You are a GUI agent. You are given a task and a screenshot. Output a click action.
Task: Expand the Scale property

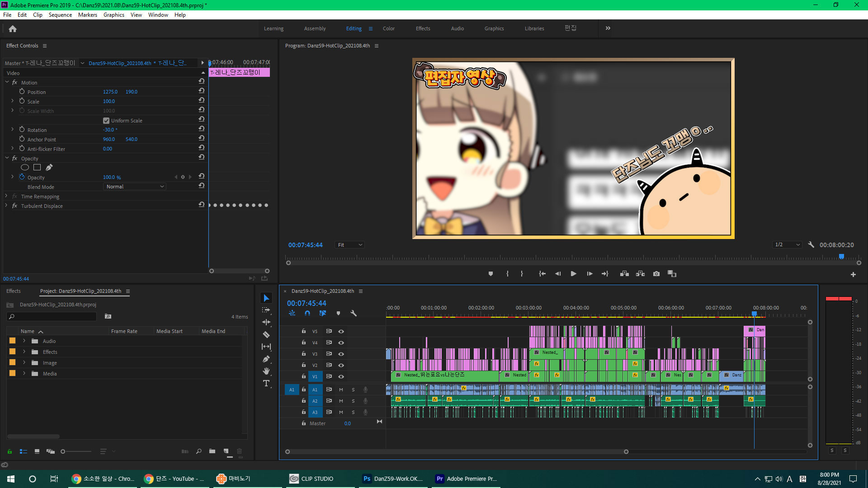tap(12, 101)
